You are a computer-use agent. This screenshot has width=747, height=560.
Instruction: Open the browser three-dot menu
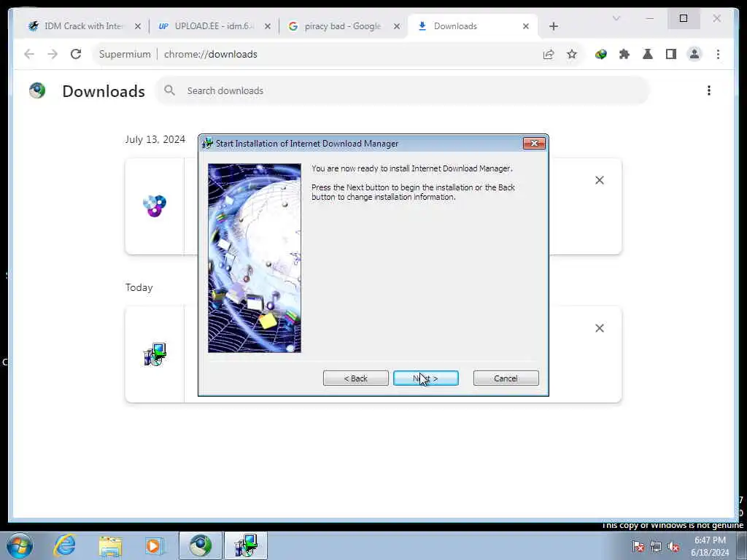[718, 54]
